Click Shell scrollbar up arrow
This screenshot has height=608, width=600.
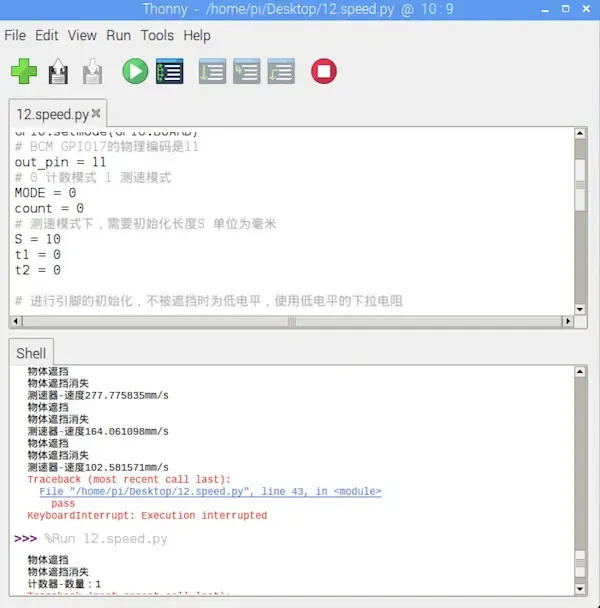pos(580,372)
